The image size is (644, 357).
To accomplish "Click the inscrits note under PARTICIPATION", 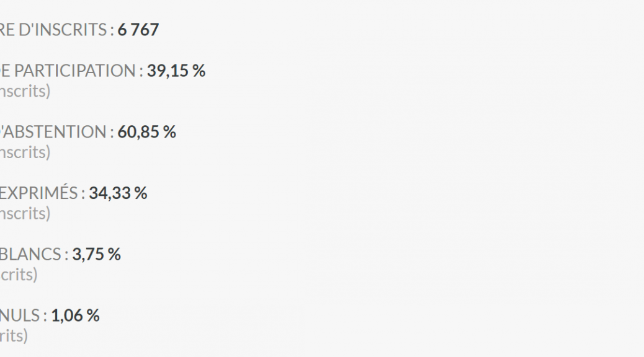I will click(25, 91).
